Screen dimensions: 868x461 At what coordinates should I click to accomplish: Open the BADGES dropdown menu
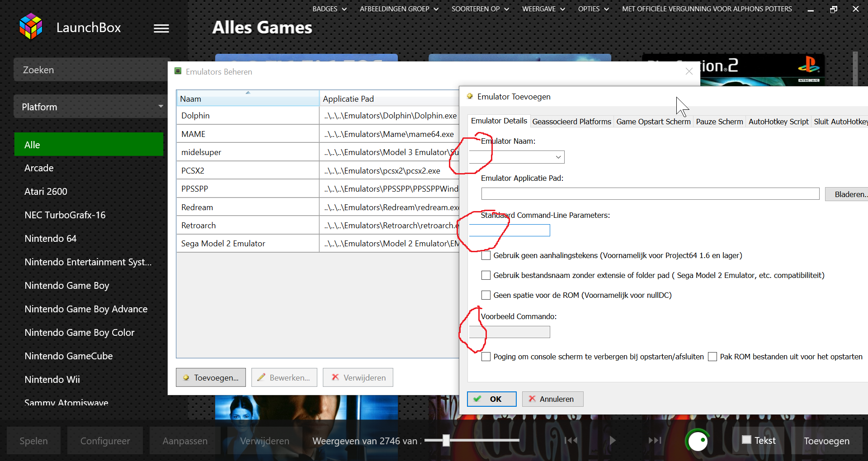pyautogui.click(x=329, y=9)
